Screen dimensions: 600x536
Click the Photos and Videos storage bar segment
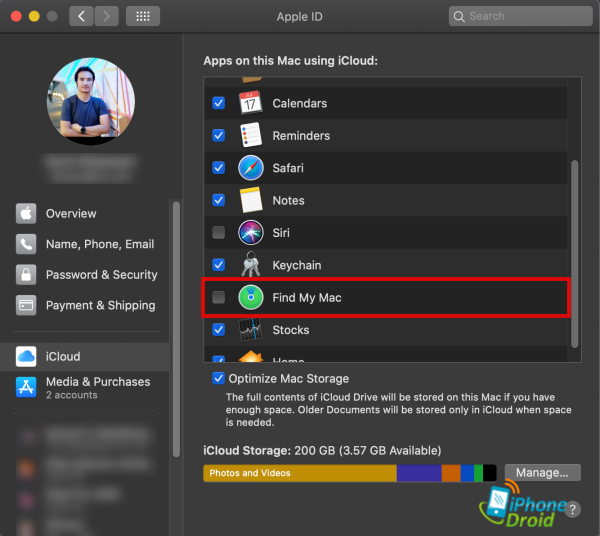click(299, 473)
